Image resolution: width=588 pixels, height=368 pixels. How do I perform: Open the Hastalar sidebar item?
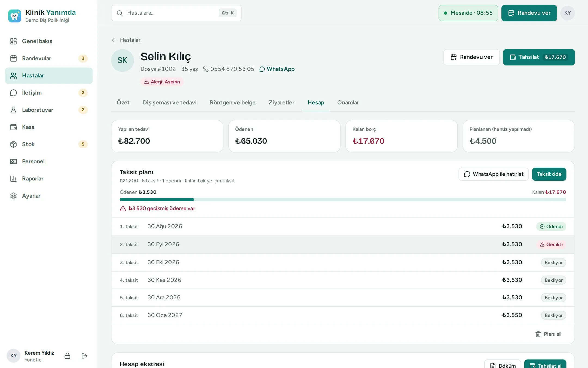(x=49, y=76)
